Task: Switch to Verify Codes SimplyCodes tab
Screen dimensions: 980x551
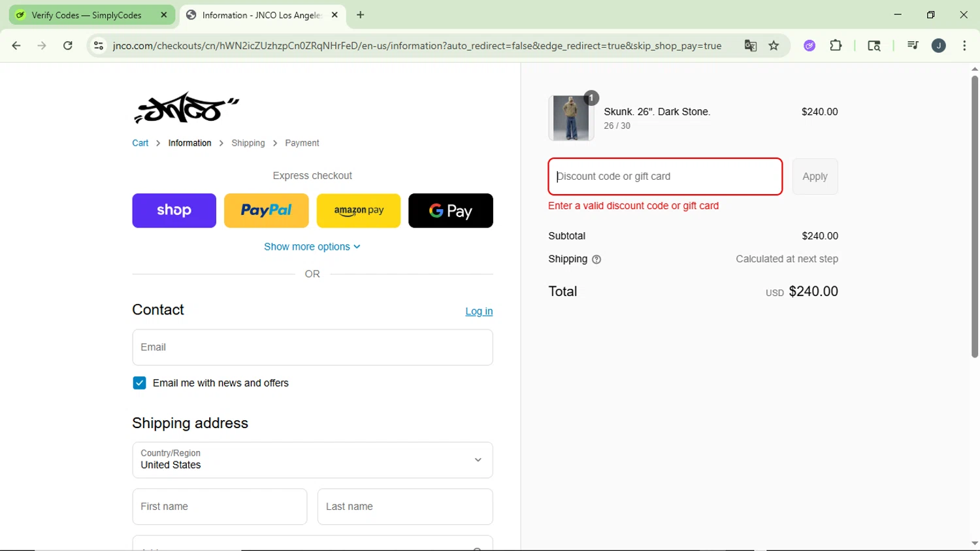Action: tap(91, 15)
